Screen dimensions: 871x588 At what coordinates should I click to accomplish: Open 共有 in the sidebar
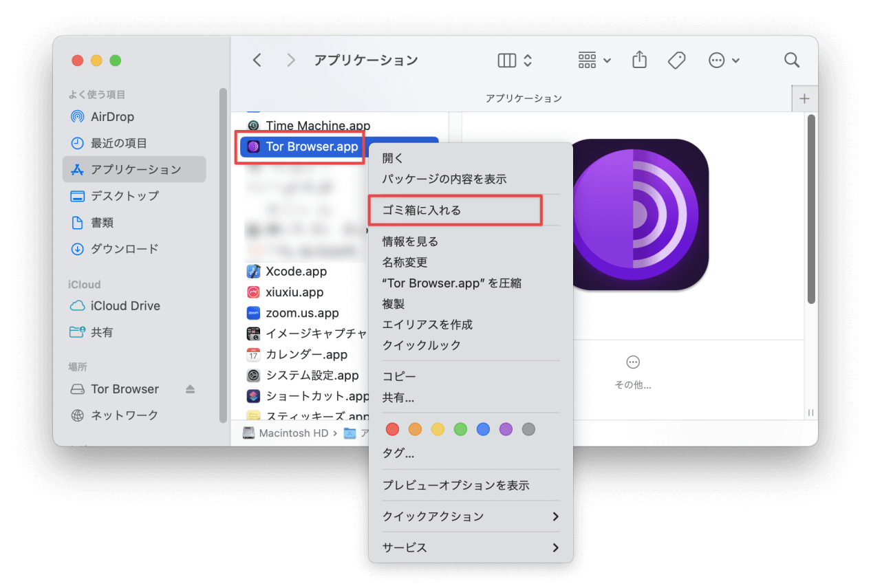[x=134, y=332]
